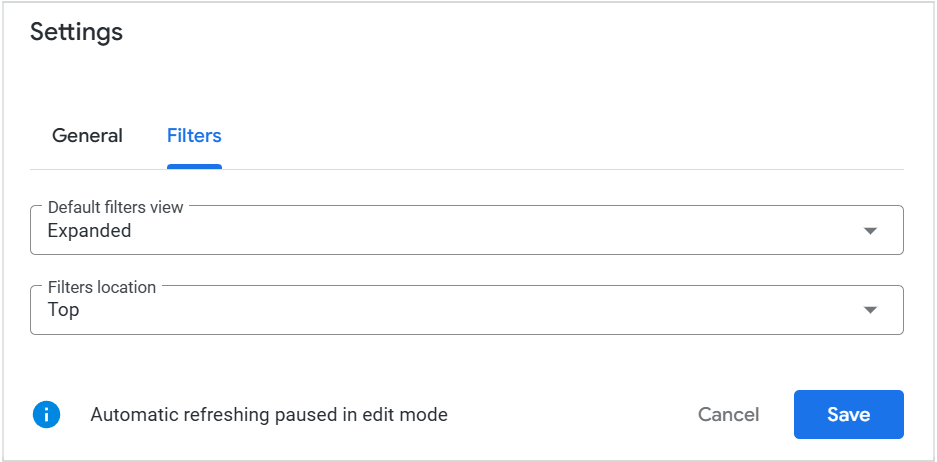Viewport: 937px width, 462px height.
Task: Cancel the settings changes
Action: click(728, 414)
